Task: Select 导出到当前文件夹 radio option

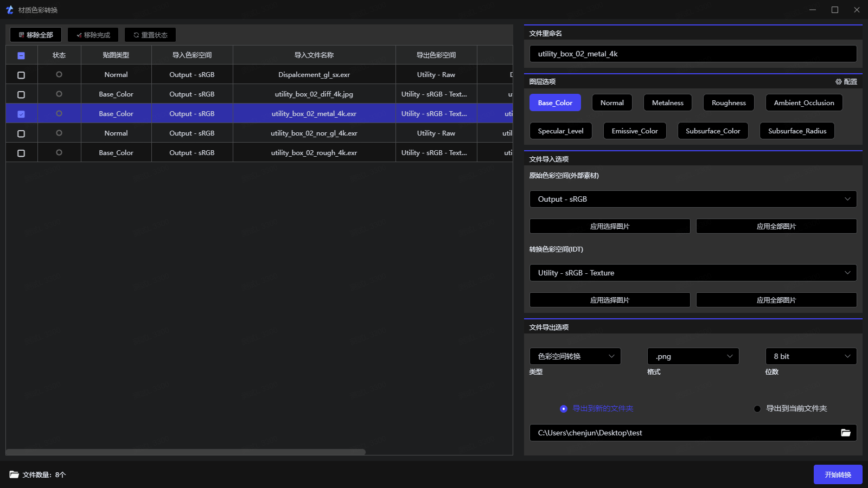Action: point(757,409)
